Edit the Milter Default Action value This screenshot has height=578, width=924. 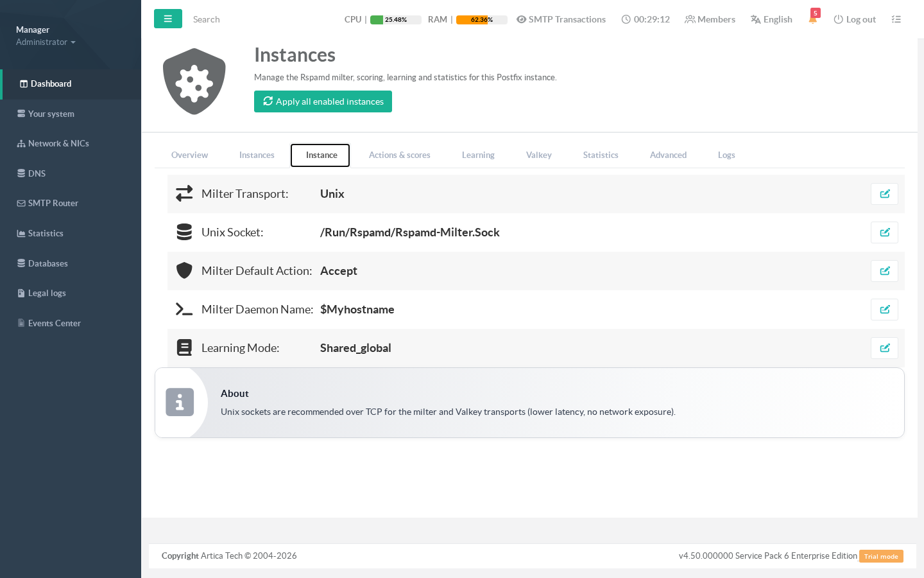pos(884,271)
